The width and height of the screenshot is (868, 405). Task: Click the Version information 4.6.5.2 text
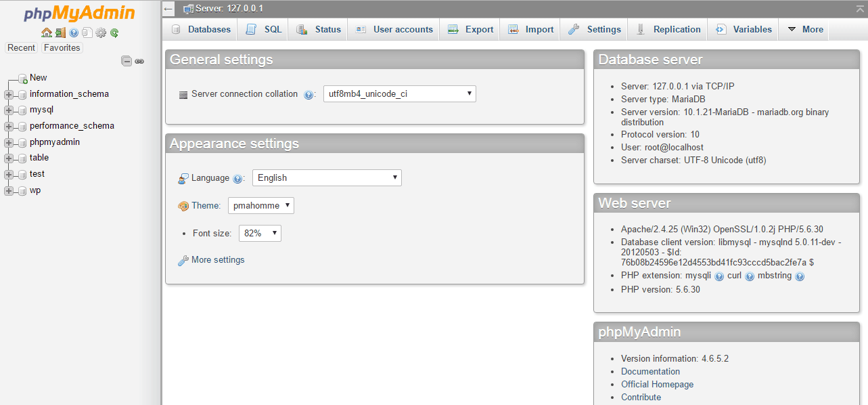point(675,359)
